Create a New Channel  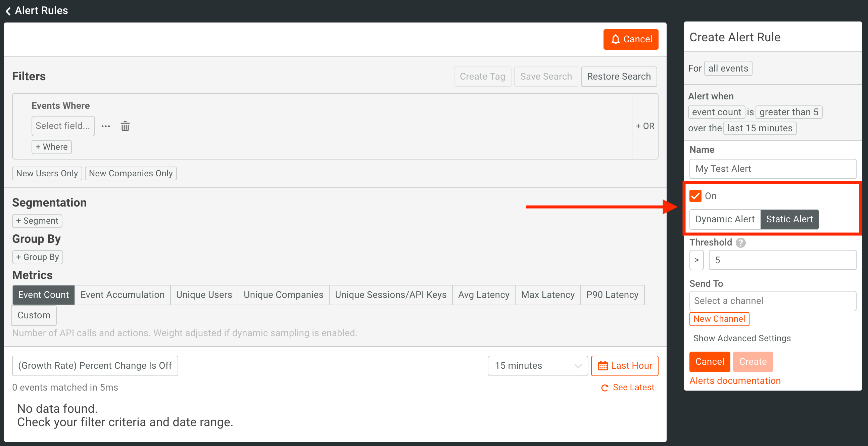[719, 319]
